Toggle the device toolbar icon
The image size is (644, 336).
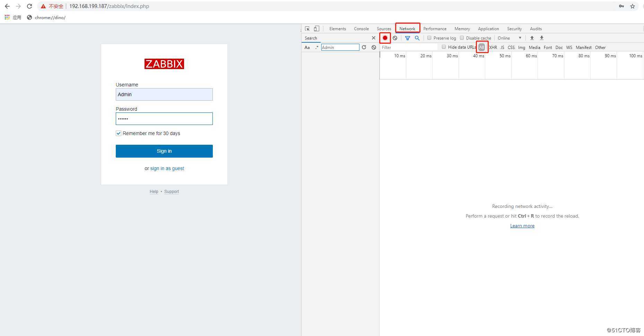click(x=316, y=28)
